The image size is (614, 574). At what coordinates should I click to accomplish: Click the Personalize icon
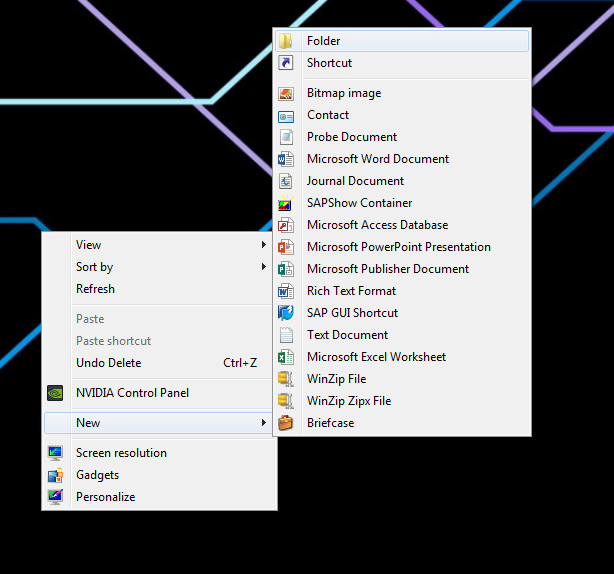tap(55, 497)
